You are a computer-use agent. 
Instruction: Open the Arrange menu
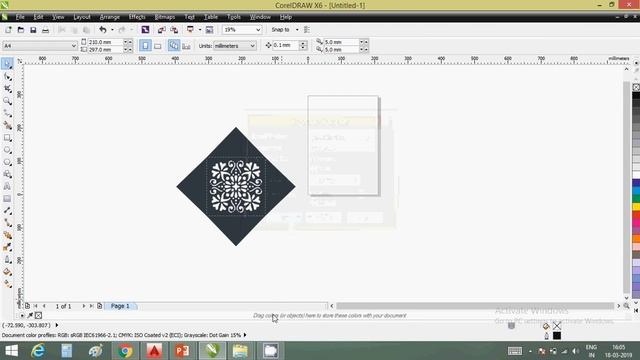point(109,17)
